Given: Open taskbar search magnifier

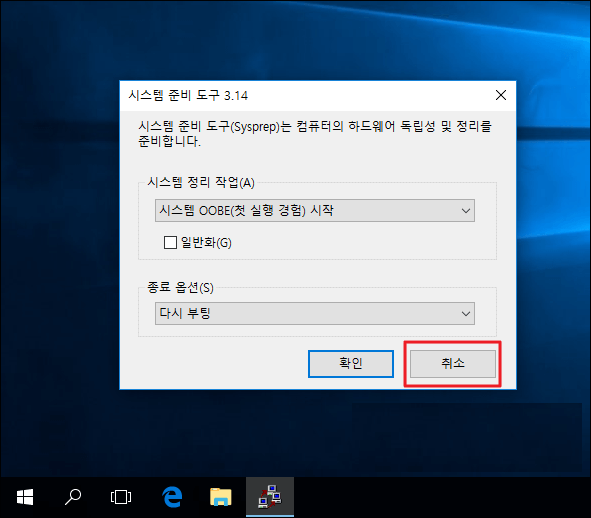Looking at the screenshot, I should pyautogui.click(x=73, y=497).
